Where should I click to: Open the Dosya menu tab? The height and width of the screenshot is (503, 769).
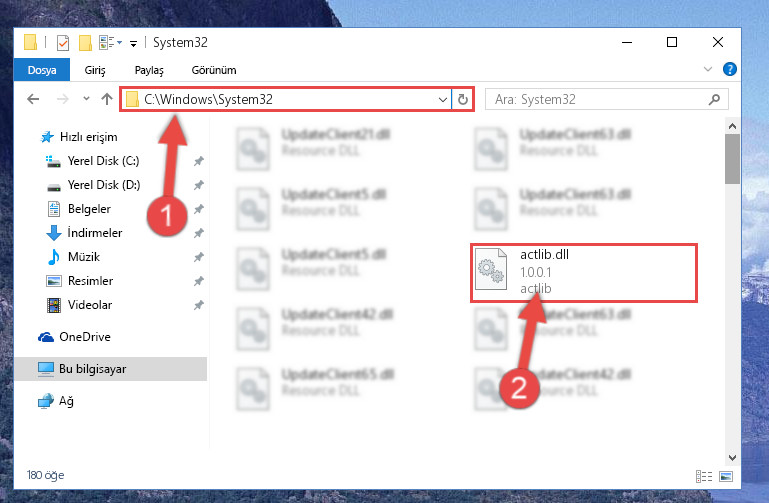[x=42, y=70]
